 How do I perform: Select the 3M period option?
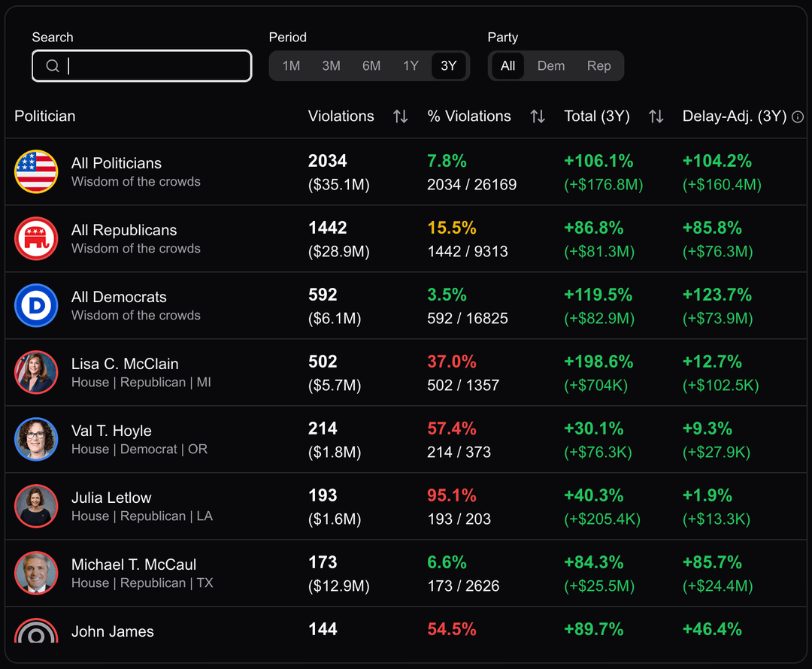point(331,66)
